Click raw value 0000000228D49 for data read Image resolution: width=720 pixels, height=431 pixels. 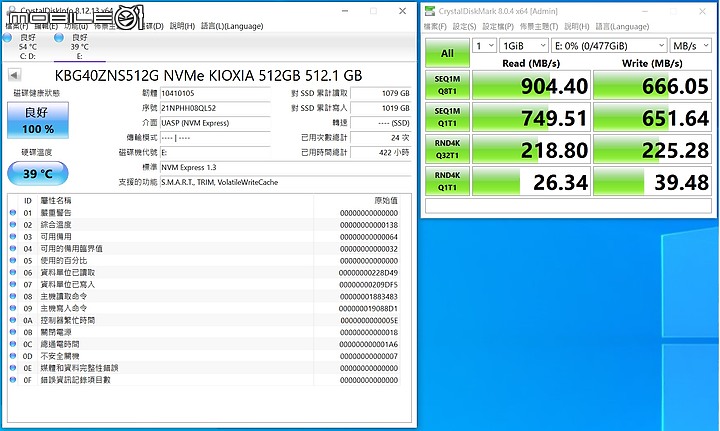coord(368,273)
